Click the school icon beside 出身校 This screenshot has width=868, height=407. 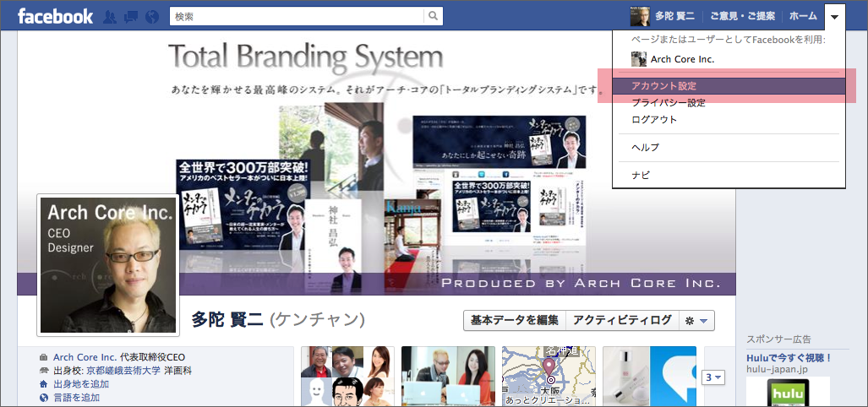[44, 371]
